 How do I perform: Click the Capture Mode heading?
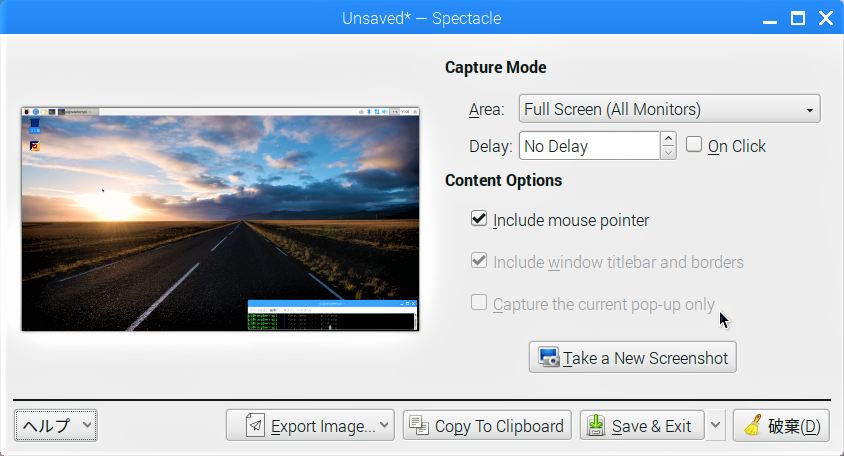[495, 67]
